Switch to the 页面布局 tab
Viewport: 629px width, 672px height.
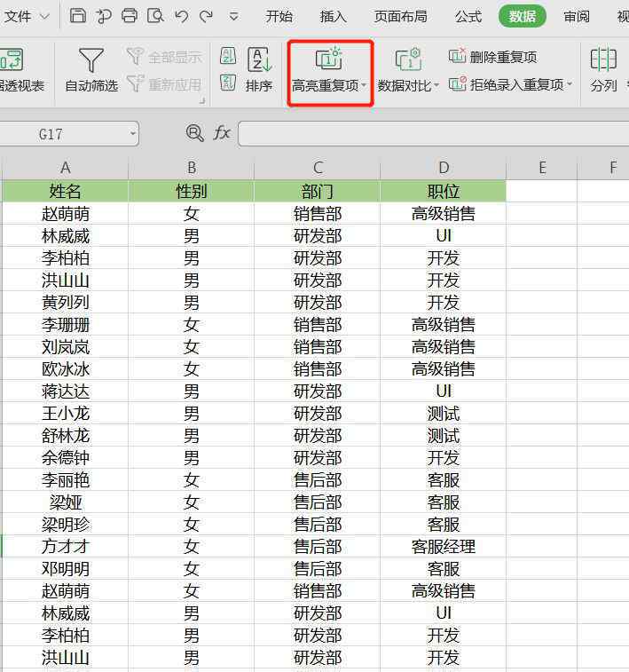[x=401, y=17]
